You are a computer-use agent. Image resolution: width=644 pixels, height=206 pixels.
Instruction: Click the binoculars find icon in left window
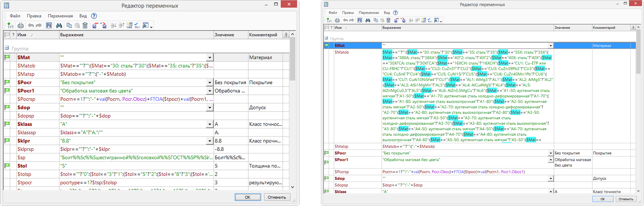59,26
